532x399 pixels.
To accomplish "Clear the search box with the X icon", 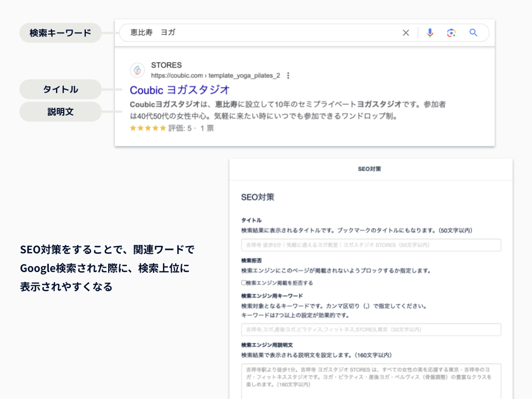I will [406, 33].
